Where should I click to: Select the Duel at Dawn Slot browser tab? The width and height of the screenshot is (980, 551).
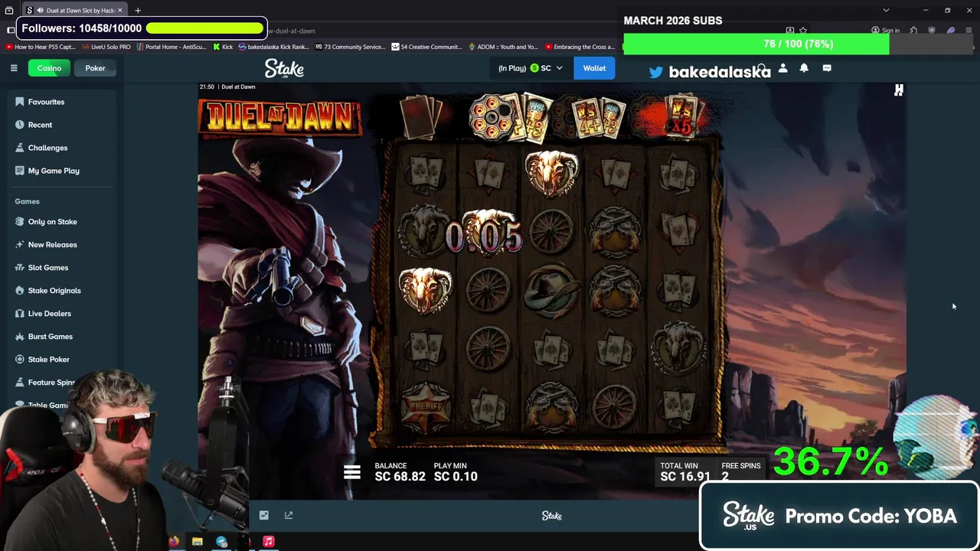(75, 11)
